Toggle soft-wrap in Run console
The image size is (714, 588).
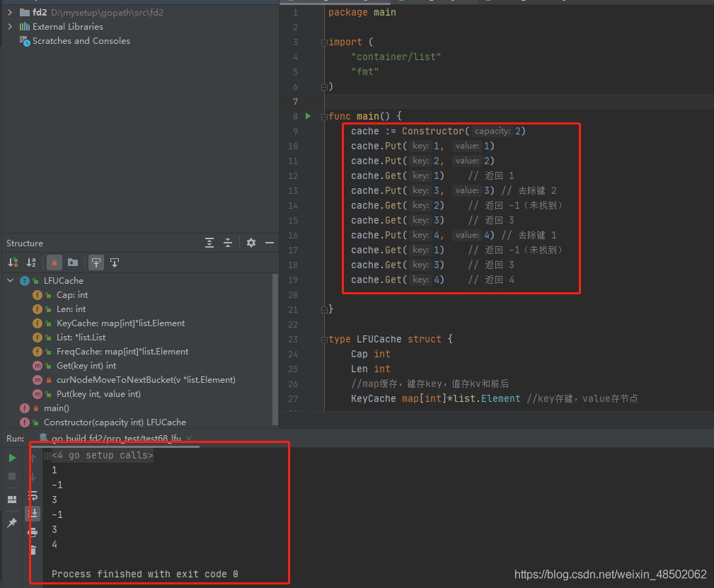coord(33,495)
